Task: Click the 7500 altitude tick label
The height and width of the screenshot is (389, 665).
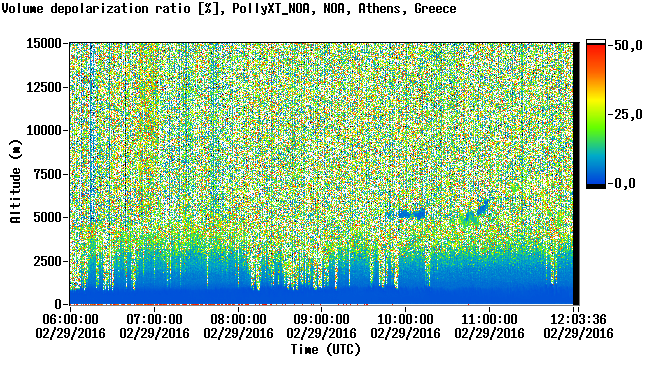Action: click(47, 174)
